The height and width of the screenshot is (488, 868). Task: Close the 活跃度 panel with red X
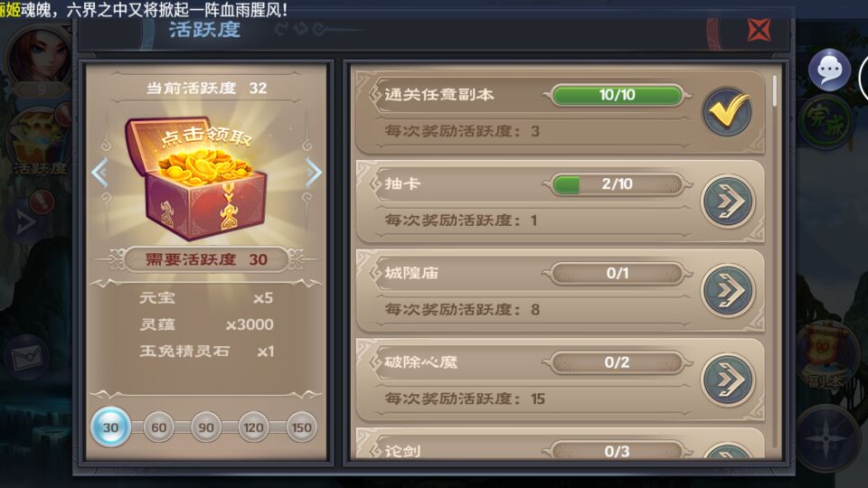coord(759,30)
